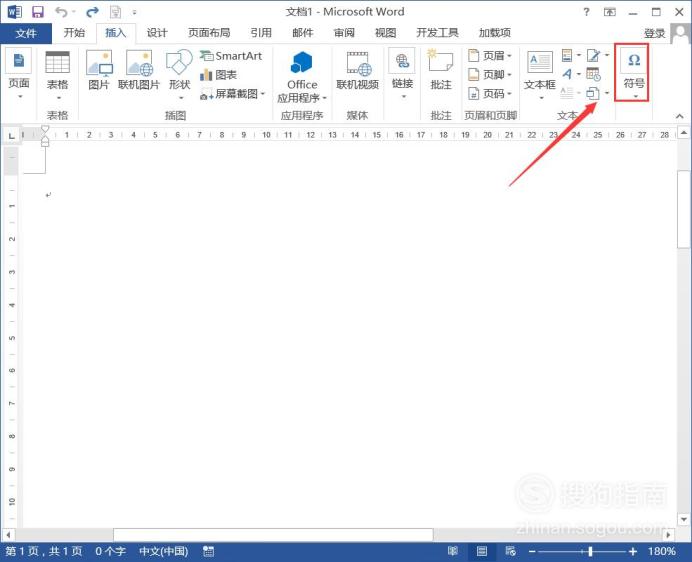Open the 页脚 Footer dropdown

click(x=489, y=75)
